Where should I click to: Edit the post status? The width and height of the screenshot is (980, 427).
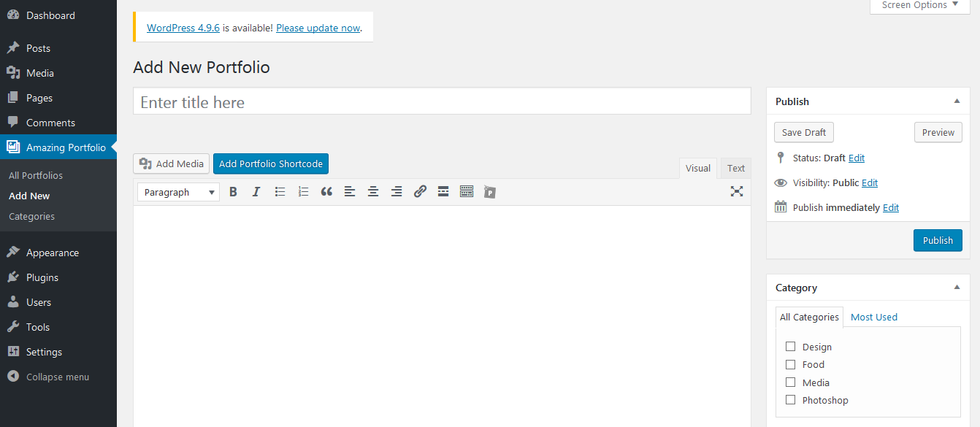[857, 158]
